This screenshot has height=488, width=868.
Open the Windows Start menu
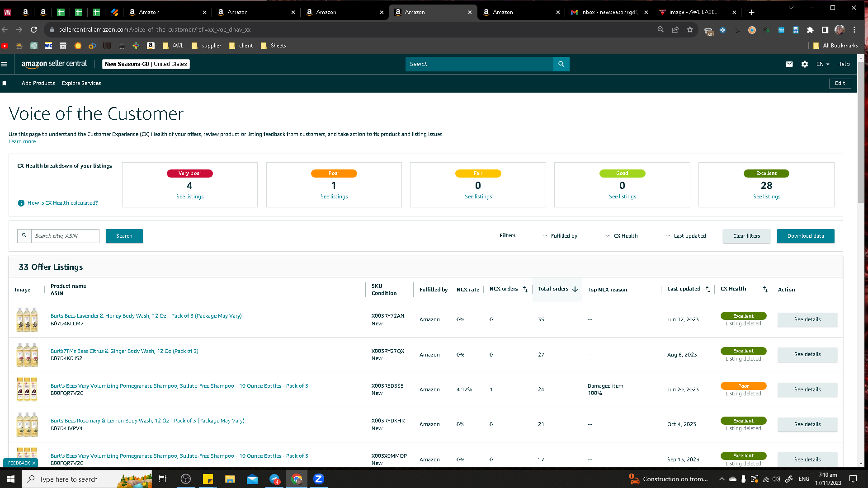11,479
